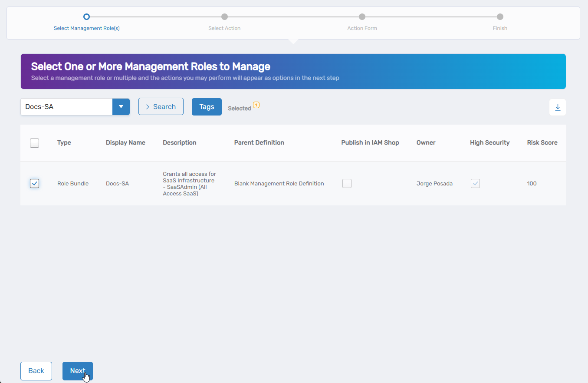This screenshot has height=383, width=588.
Task: Enable Publish in IAM Shop for Docs-SA
Action: tap(347, 183)
